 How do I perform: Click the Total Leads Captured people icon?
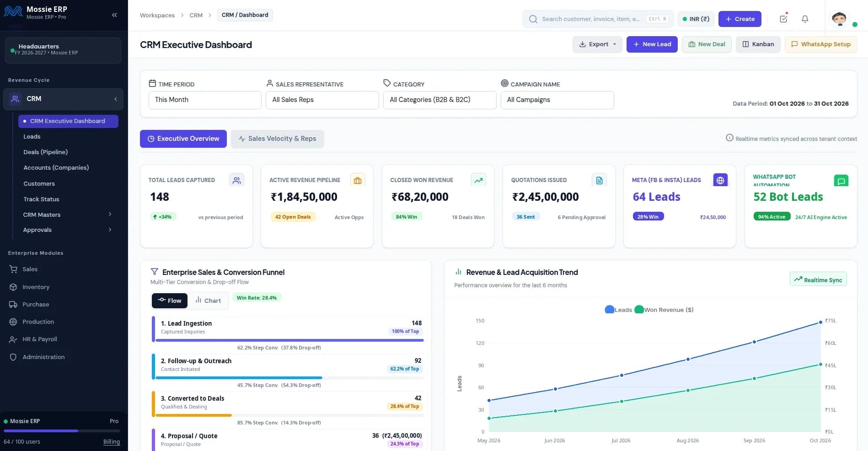[236, 180]
